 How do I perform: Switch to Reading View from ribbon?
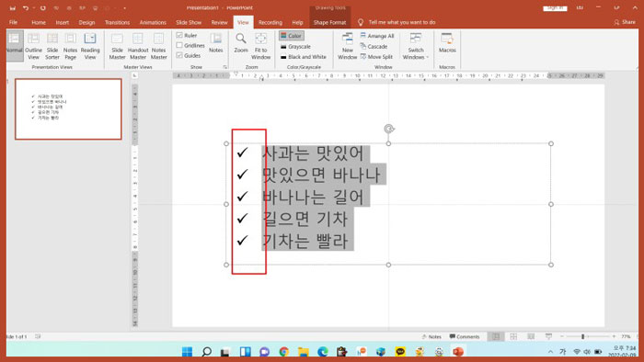(90, 46)
